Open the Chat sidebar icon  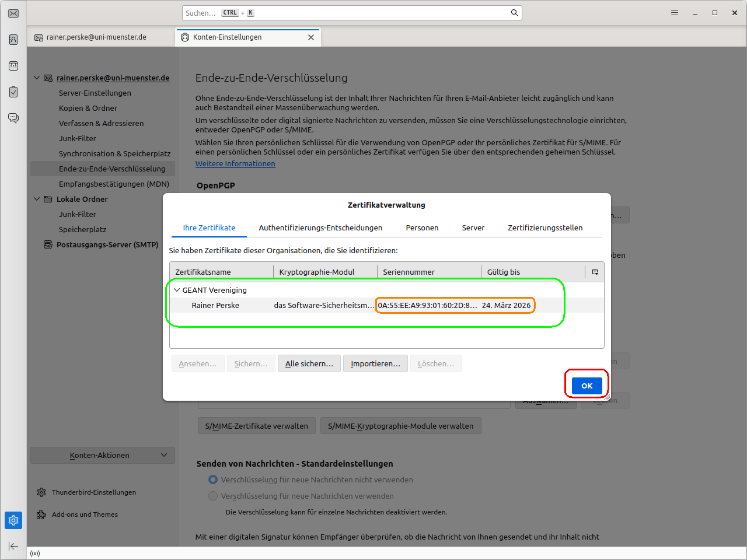pyautogui.click(x=13, y=118)
